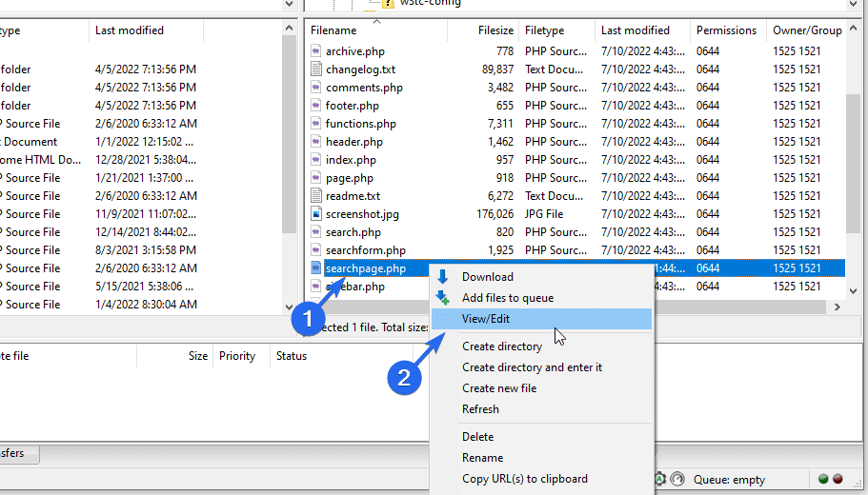The height and width of the screenshot is (495, 868).
Task: Select the page.php file name
Action: point(350,178)
